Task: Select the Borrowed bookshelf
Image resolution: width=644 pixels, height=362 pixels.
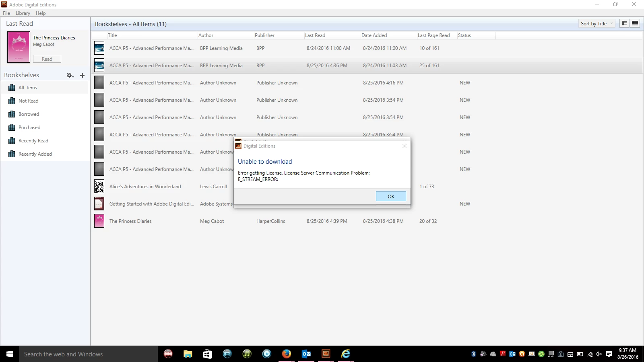Action: (x=44, y=114)
